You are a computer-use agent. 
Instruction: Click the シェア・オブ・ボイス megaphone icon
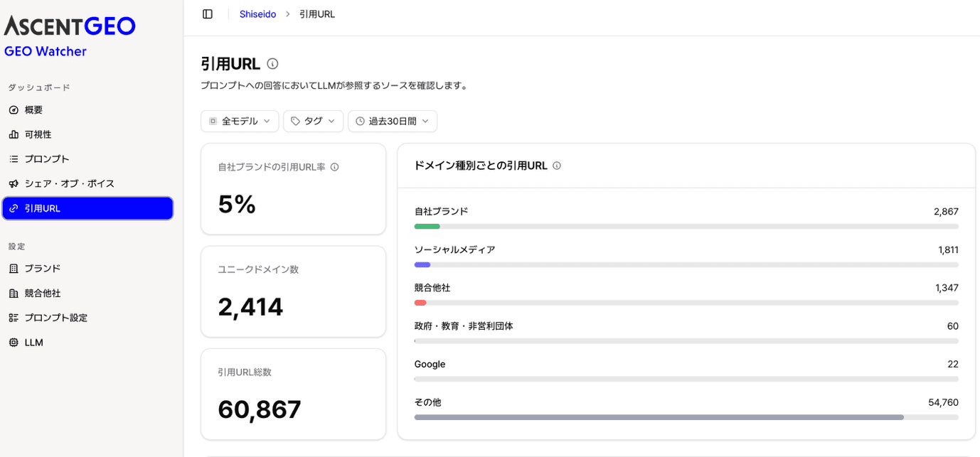(14, 183)
